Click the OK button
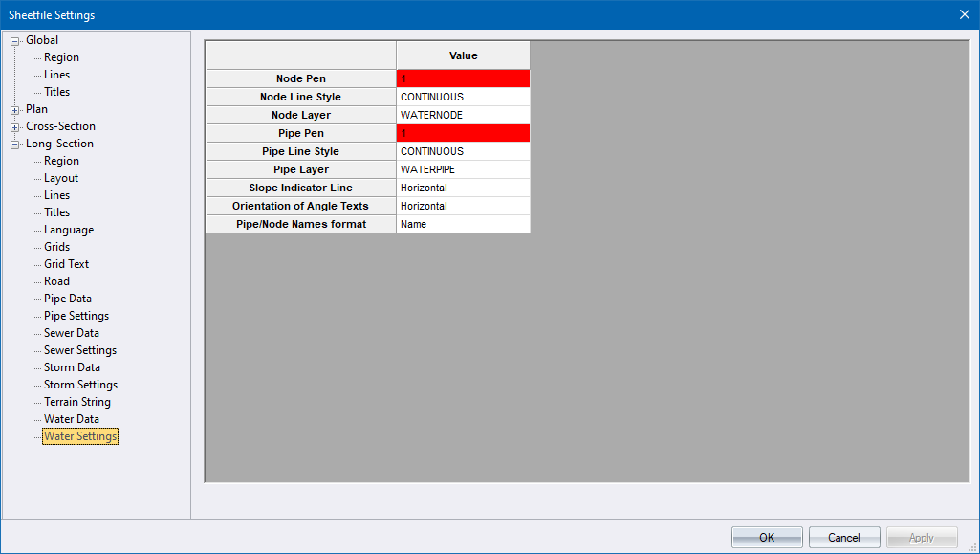The width and height of the screenshot is (980, 554). (767, 538)
